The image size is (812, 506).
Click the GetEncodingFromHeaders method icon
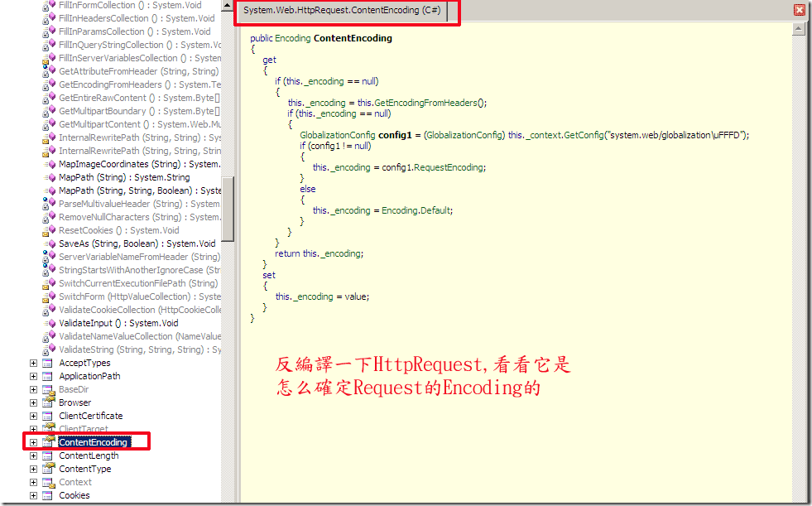click(x=49, y=84)
